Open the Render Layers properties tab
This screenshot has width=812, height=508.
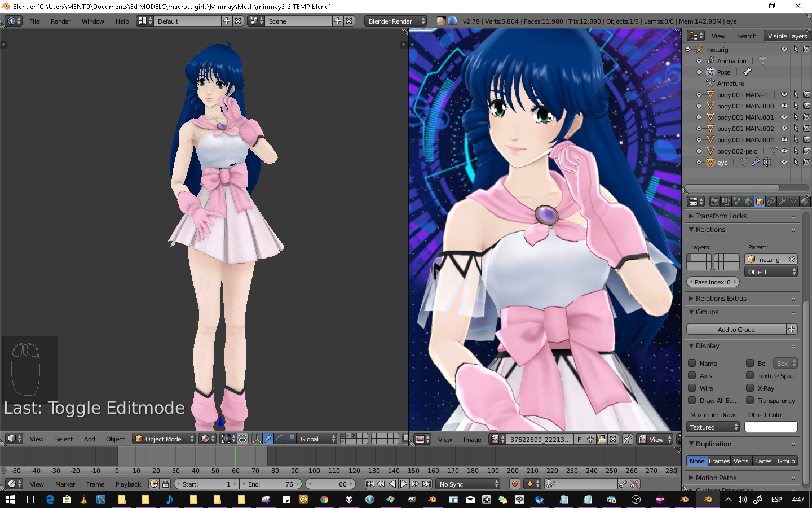click(x=726, y=202)
